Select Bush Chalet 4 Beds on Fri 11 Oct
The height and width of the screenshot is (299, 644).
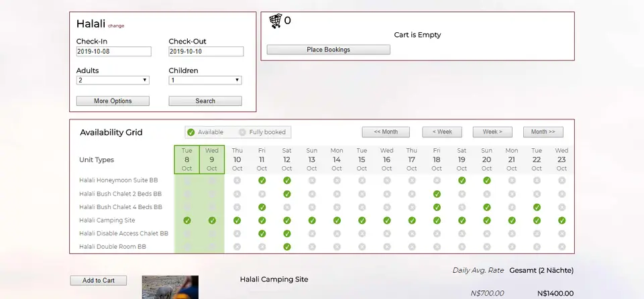tap(262, 207)
